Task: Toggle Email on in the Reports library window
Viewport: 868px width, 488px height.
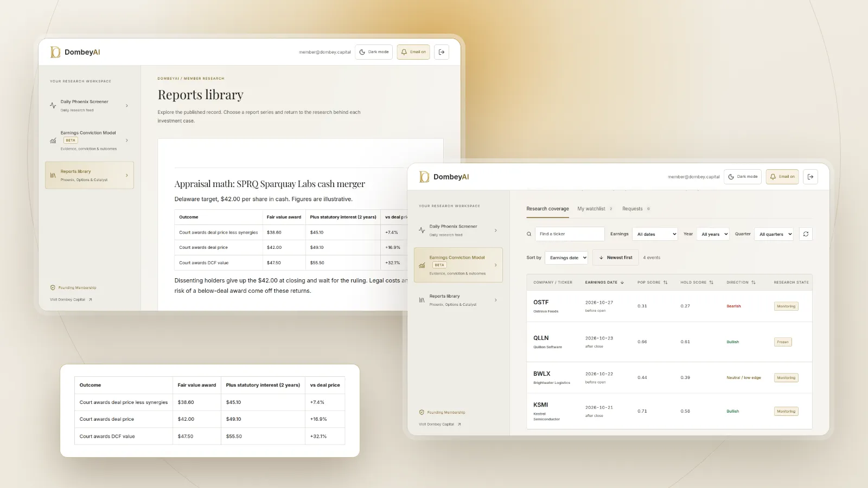Action: 413,52
